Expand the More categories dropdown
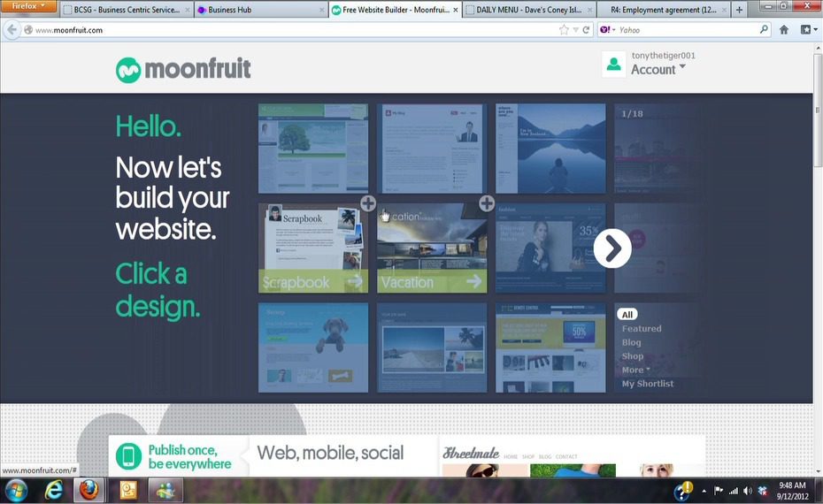The image size is (823, 504). point(635,370)
